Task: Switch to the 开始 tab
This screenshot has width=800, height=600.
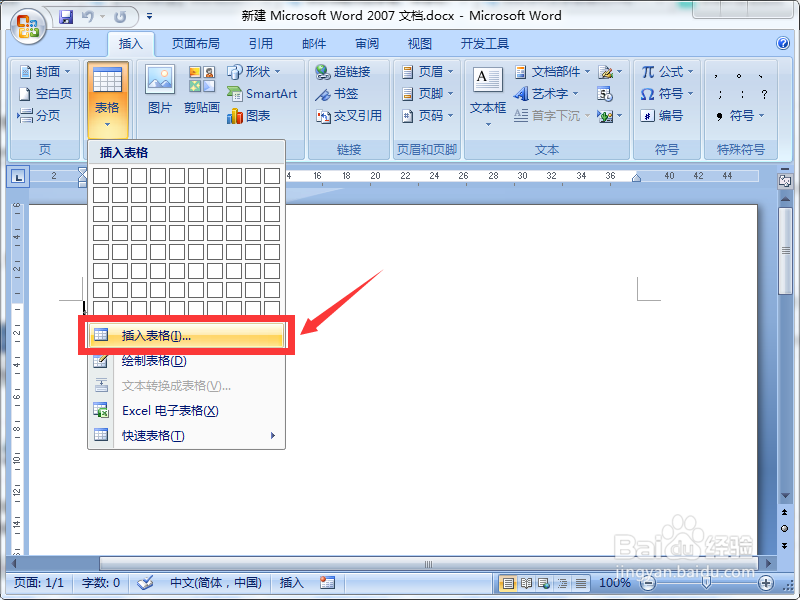Action: 78,44
